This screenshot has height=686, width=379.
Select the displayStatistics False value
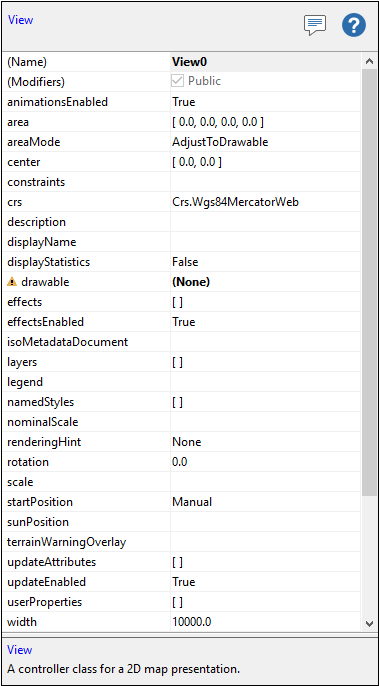[185, 262]
